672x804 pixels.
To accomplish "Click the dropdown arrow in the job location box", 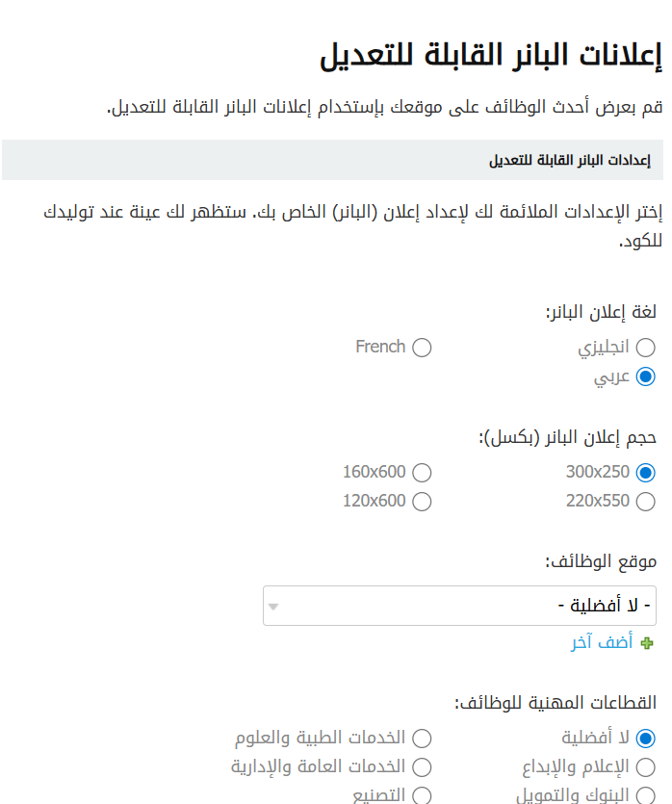I will click(273, 607).
